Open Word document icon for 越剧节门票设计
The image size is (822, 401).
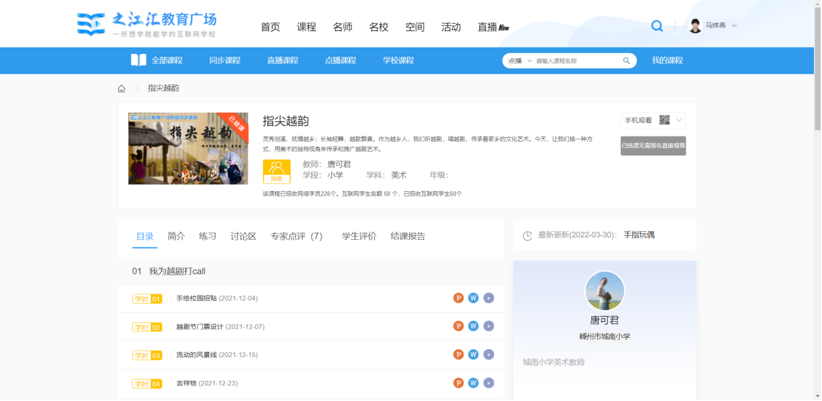(473, 326)
